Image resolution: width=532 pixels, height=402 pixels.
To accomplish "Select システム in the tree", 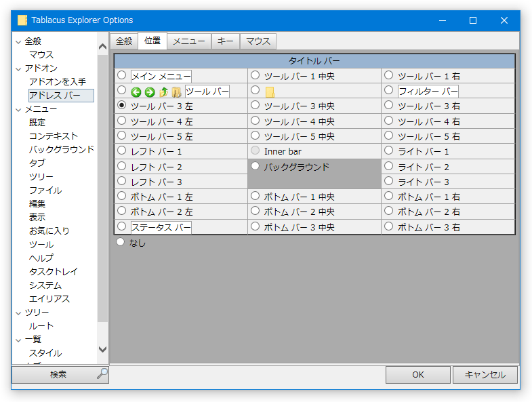I will click(45, 285).
